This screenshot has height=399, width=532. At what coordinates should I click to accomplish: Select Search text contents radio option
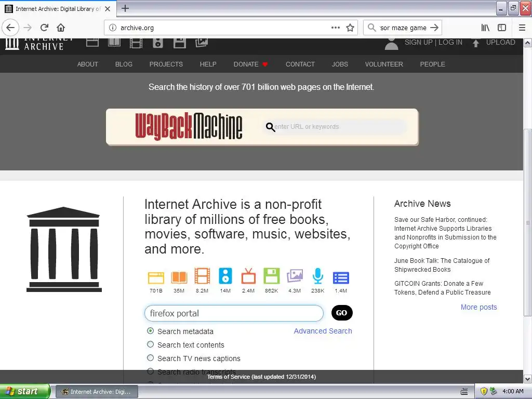coord(150,344)
